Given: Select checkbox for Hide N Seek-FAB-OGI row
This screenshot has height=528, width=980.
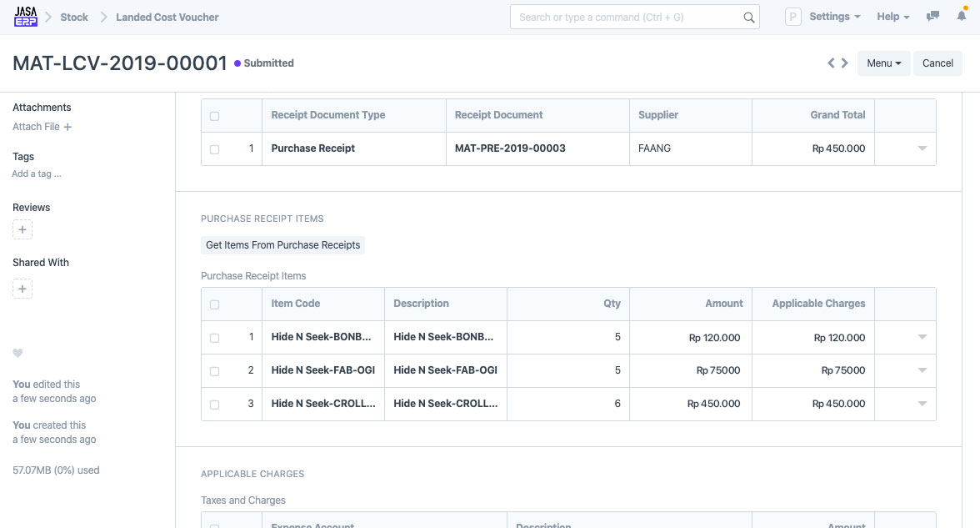Looking at the screenshot, I should click(215, 371).
